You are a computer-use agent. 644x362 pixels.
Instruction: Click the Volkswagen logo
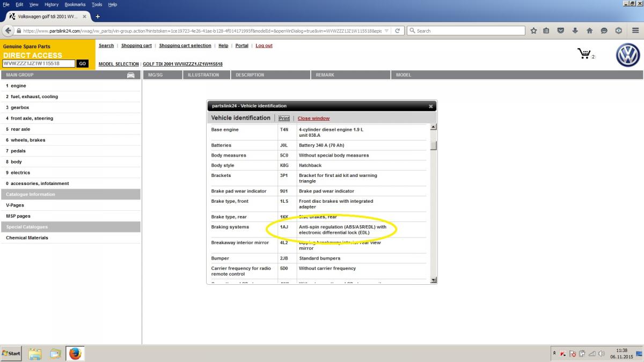point(628,56)
